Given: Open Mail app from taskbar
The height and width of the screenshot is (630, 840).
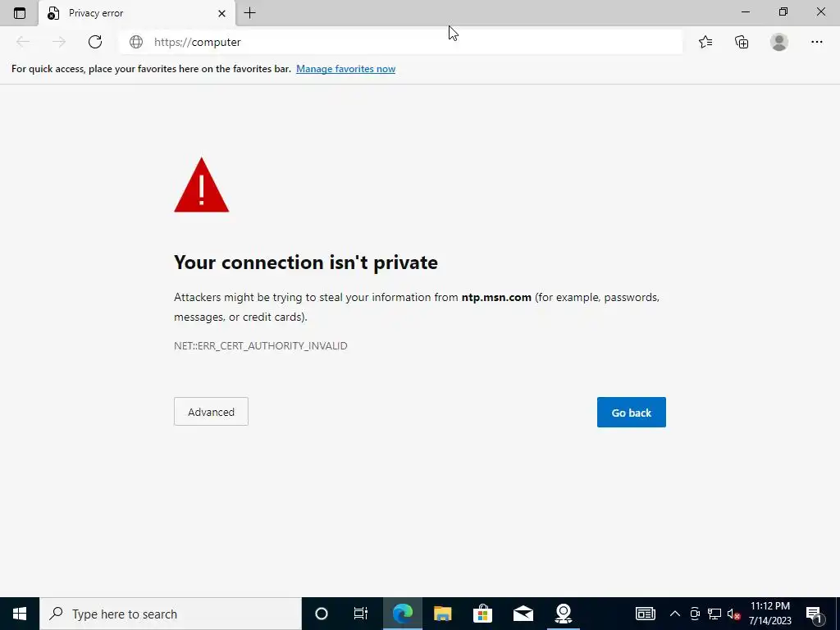Looking at the screenshot, I should click(x=523, y=614).
